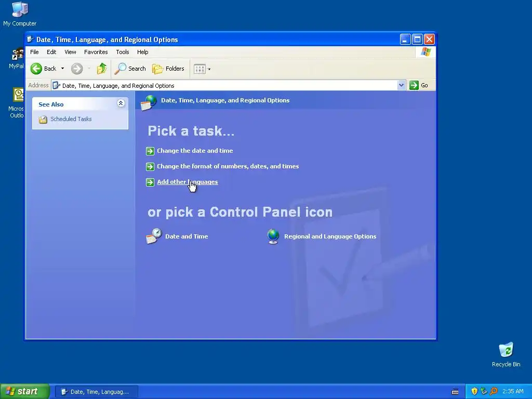Expand the Views dropdown arrow
Image resolution: width=532 pixels, height=399 pixels.
(209, 69)
